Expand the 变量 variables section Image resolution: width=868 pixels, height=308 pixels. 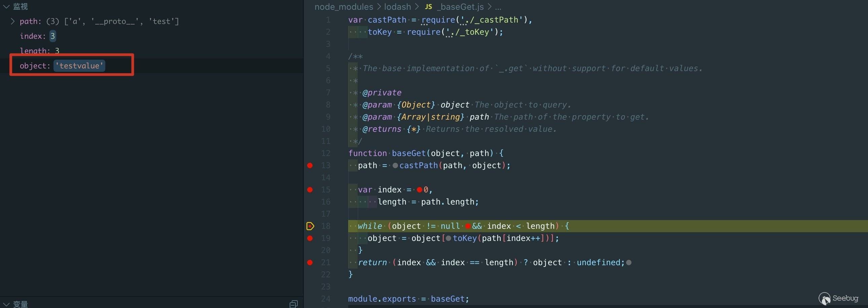6,304
